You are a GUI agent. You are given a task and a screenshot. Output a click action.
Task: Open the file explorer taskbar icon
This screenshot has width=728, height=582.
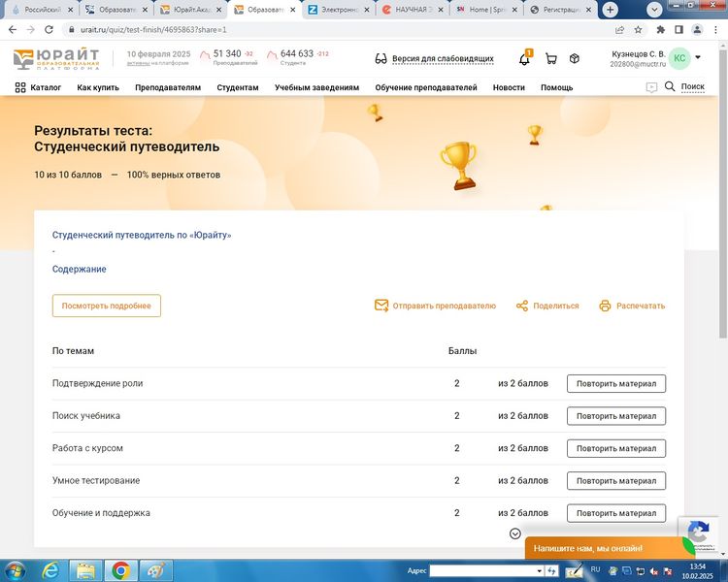[x=85, y=571]
